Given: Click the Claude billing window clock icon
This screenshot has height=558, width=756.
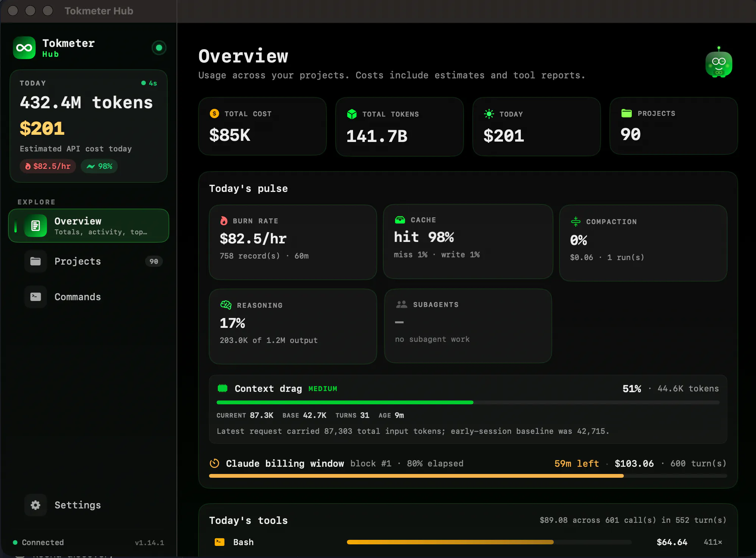Looking at the screenshot, I should coord(214,463).
